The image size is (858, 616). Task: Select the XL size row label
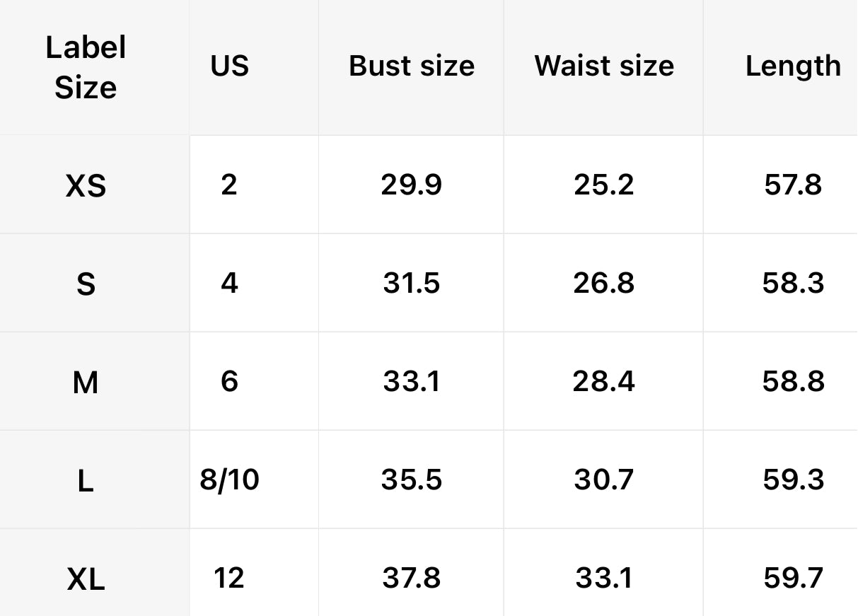pyautogui.click(x=86, y=579)
